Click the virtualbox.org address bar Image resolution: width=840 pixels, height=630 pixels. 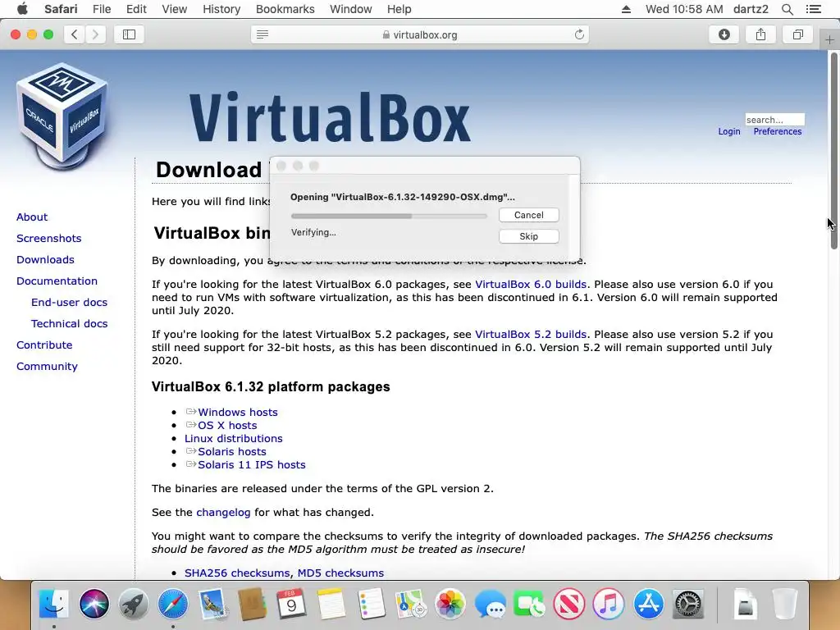tap(420, 34)
